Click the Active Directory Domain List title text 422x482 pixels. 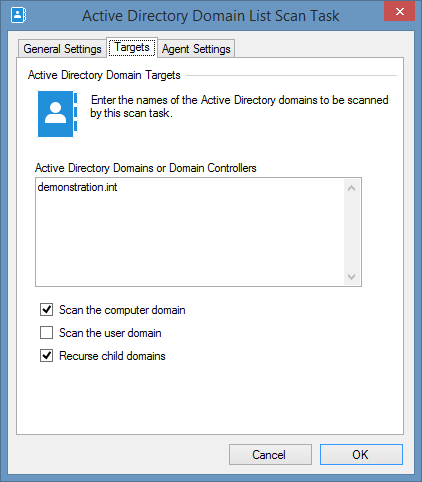[211, 16]
